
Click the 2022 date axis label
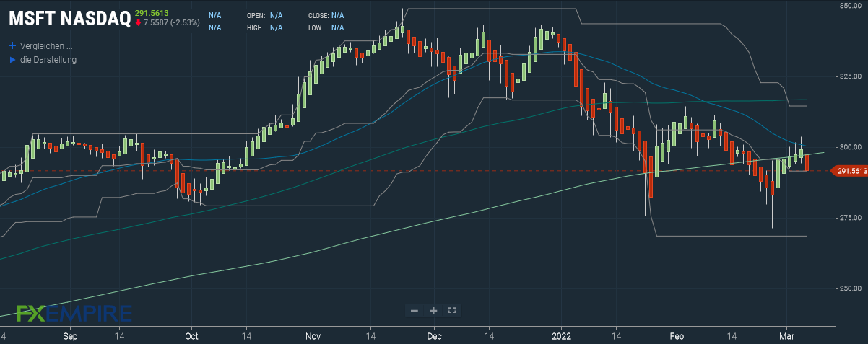pyautogui.click(x=563, y=336)
